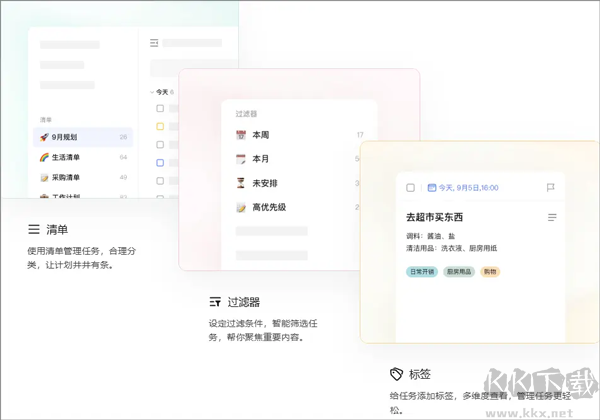Click the tag icon beside 标签 heading
600x420 pixels.
396,374
